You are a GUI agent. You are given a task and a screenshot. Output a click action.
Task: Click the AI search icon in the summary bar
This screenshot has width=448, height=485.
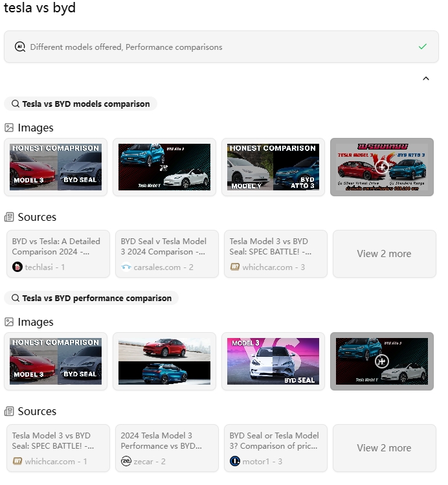(20, 47)
